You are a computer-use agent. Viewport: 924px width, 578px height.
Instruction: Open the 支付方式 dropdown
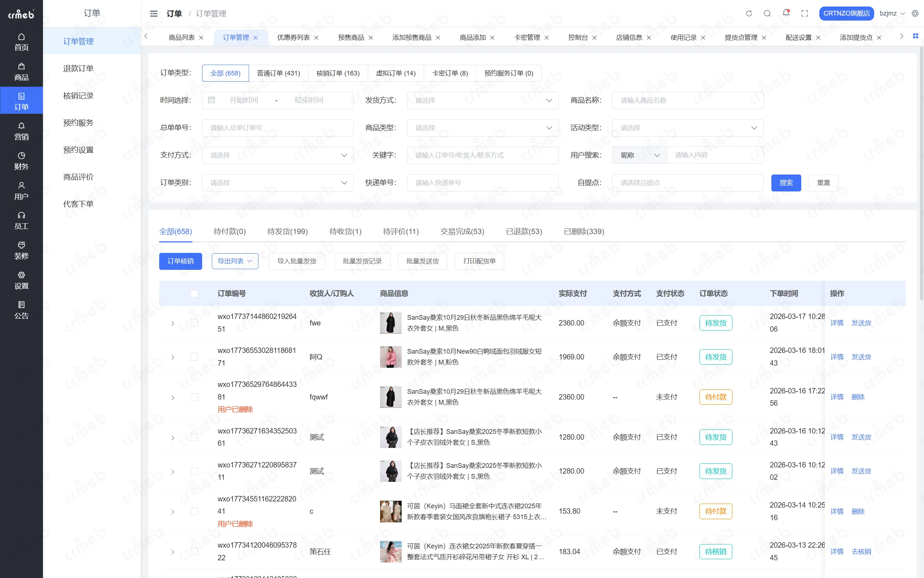[278, 155]
